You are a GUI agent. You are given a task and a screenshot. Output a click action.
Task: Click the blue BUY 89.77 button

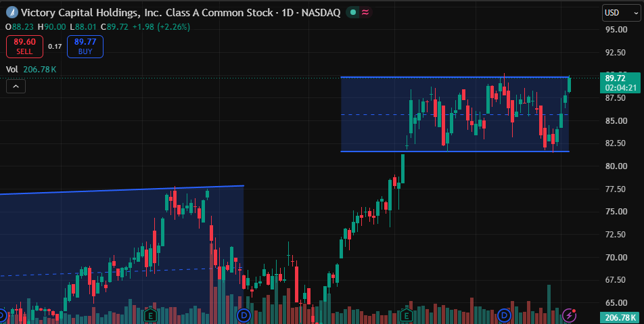click(x=85, y=47)
